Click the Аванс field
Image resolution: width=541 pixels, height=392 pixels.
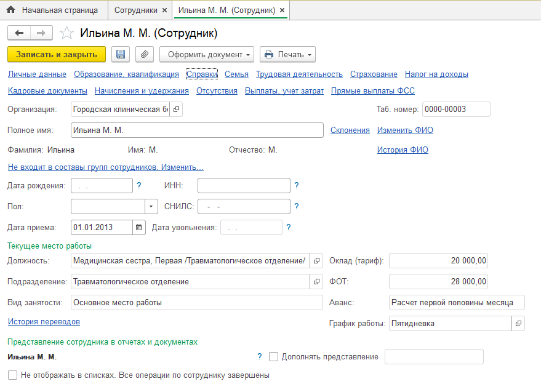457,303
